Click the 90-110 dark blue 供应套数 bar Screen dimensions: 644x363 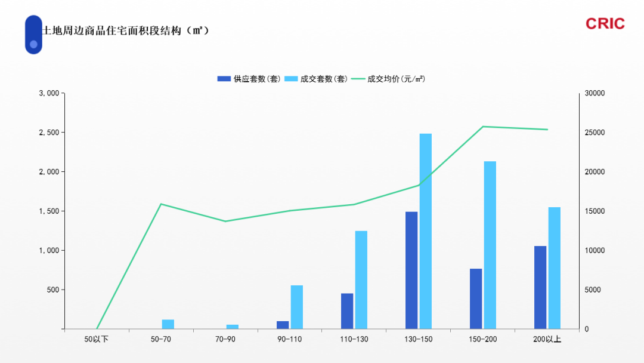[x=283, y=325]
